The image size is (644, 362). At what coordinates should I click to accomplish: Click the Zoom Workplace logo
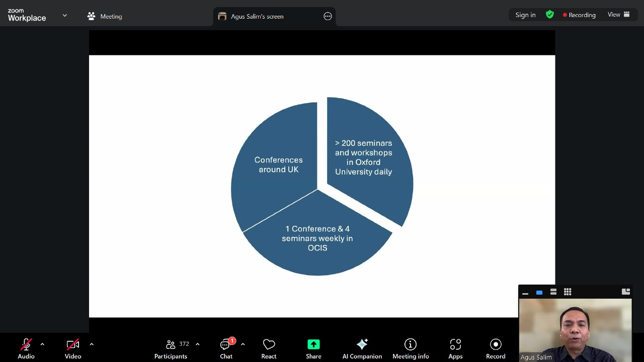(27, 15)
